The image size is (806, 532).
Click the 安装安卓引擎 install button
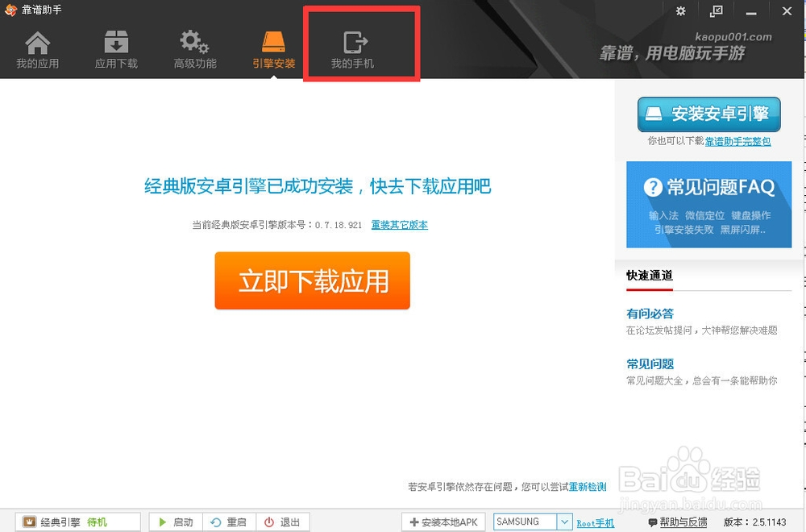tap(708, 114)
